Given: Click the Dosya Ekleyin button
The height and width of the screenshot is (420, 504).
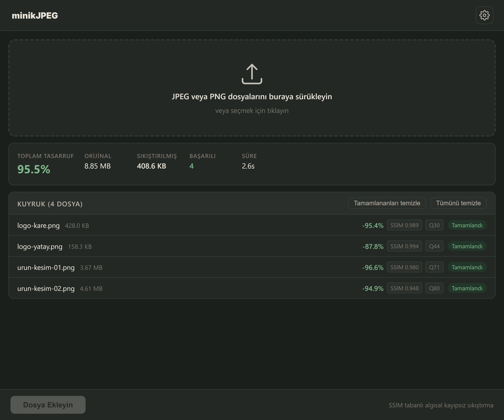Looking at the screenshot, I should (x=48, y=405).
